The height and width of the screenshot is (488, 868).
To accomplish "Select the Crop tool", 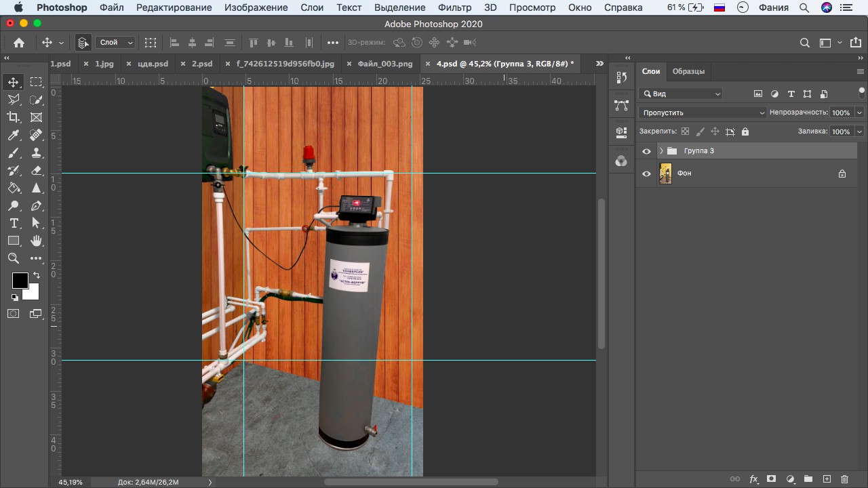I will coord(14,117).
